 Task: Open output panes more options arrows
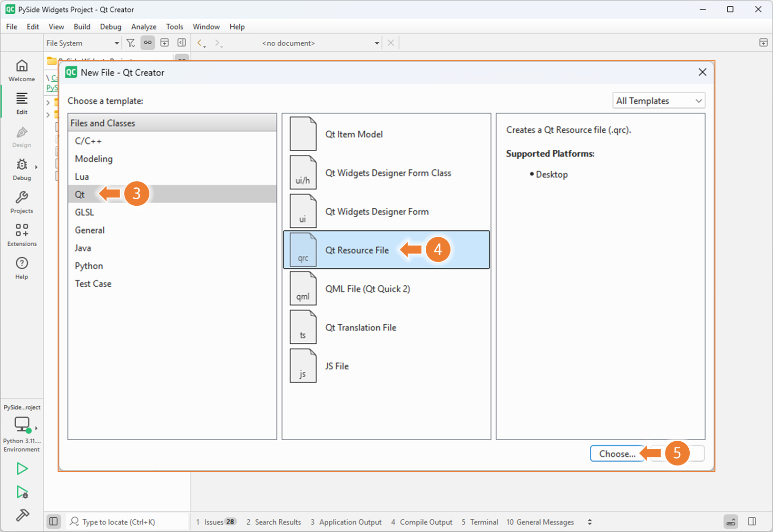[x=590, y=522]
